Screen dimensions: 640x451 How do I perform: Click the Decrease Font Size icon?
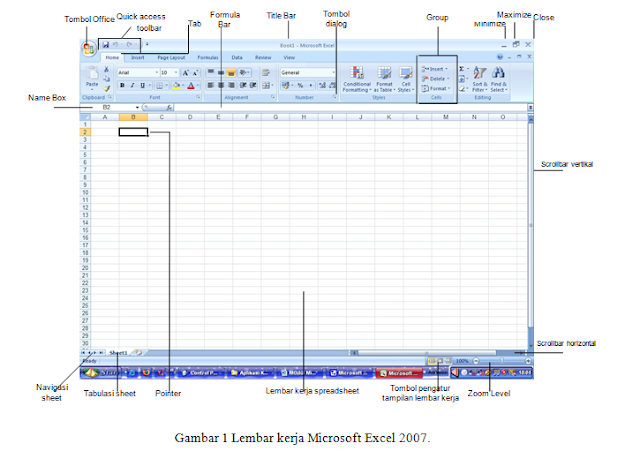(x=195, y=73)
